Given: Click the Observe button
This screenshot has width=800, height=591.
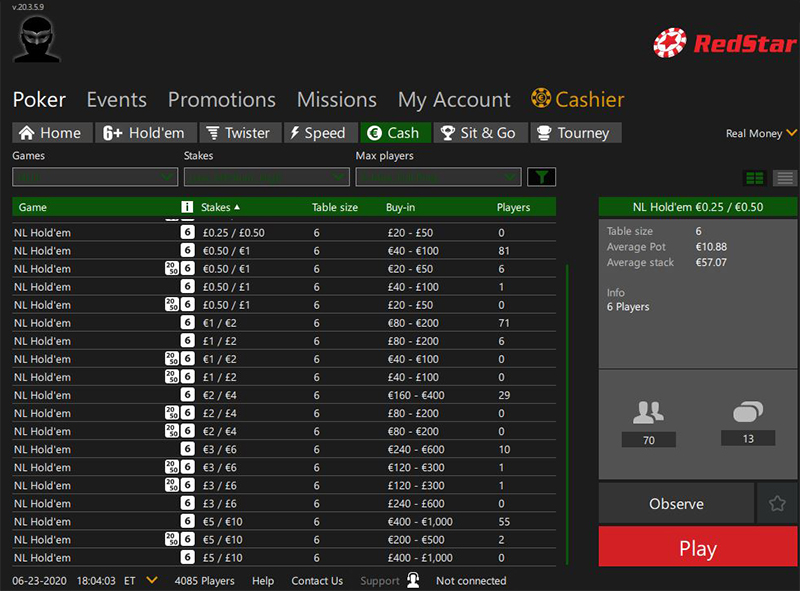Looking at the screenshot, I should tap(676, 504).
